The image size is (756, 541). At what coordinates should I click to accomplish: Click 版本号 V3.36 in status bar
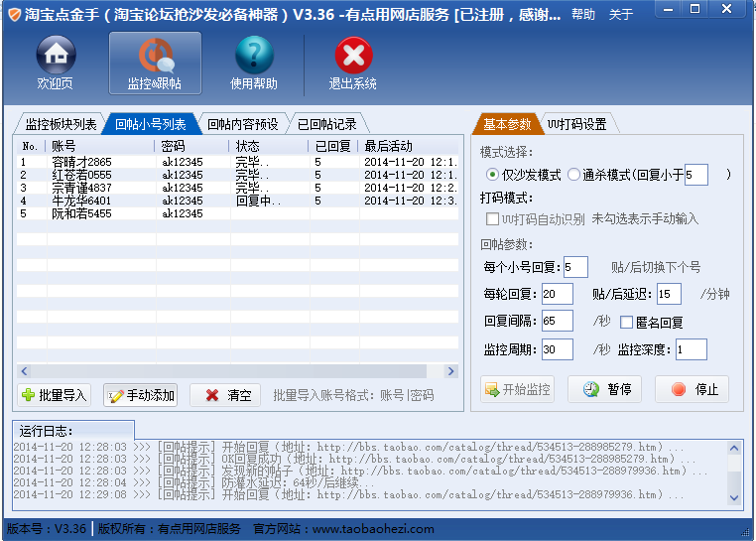click(47, 529)
